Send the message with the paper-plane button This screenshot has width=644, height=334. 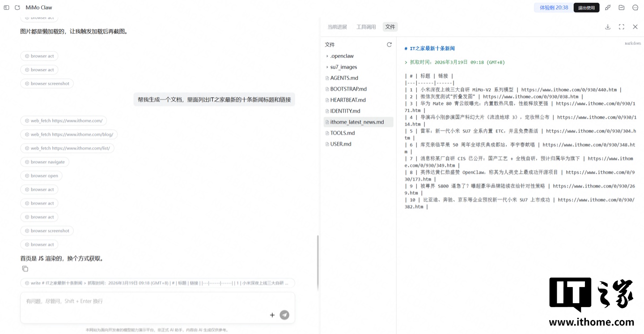tap(284, 315)
